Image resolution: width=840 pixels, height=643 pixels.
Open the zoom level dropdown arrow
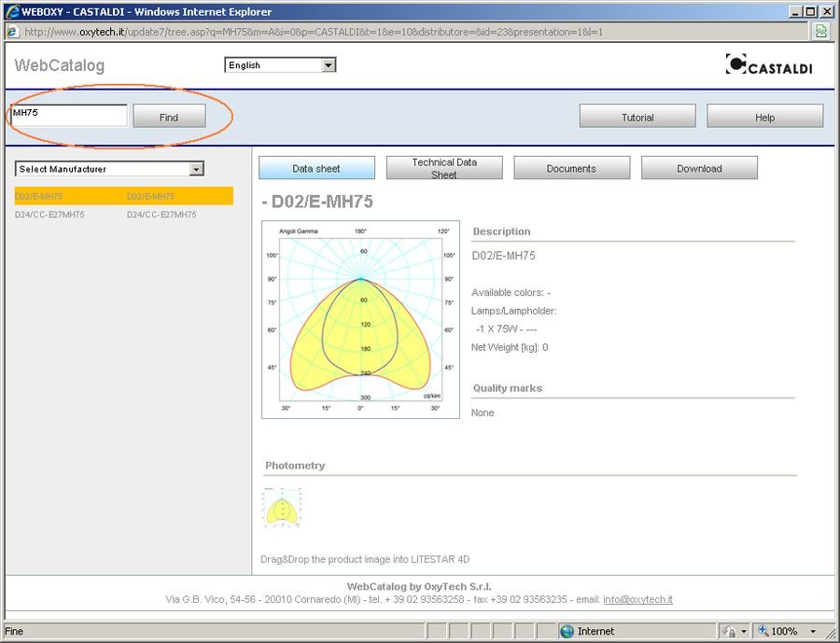pyautogui.click(x=813, y=631)
